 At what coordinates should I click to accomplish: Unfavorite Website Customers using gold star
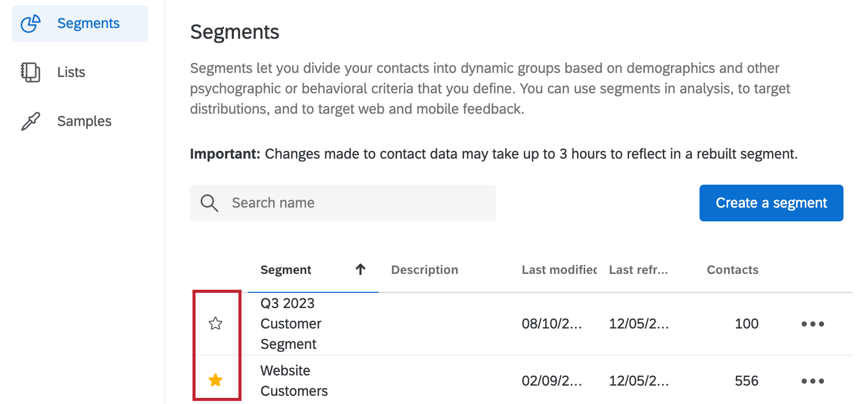pos(215,380)
